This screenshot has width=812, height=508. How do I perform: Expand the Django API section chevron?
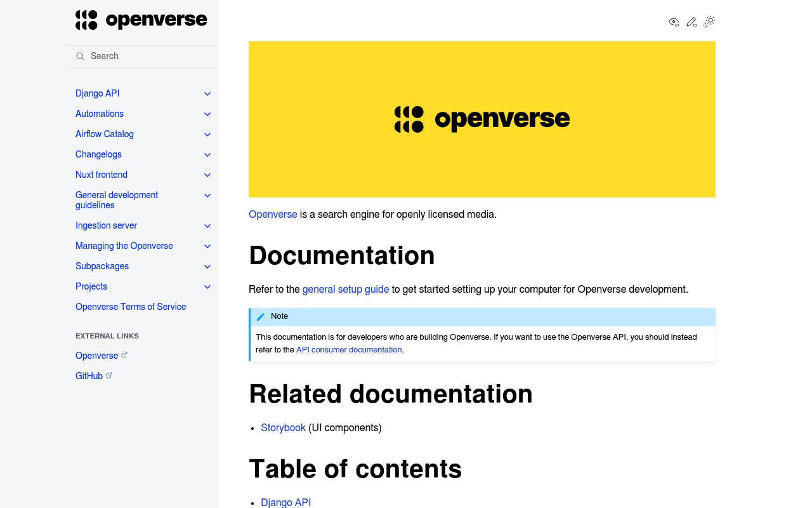(x=207, y=94)
